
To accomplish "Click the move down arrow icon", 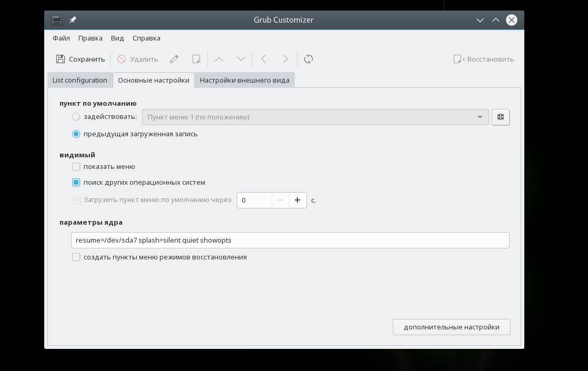I will click(241, 59).
